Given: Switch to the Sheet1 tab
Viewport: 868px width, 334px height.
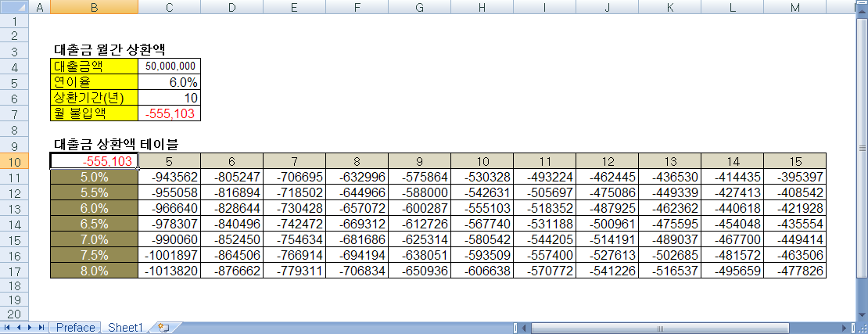Looking at the screenshot, I should 126,328.
